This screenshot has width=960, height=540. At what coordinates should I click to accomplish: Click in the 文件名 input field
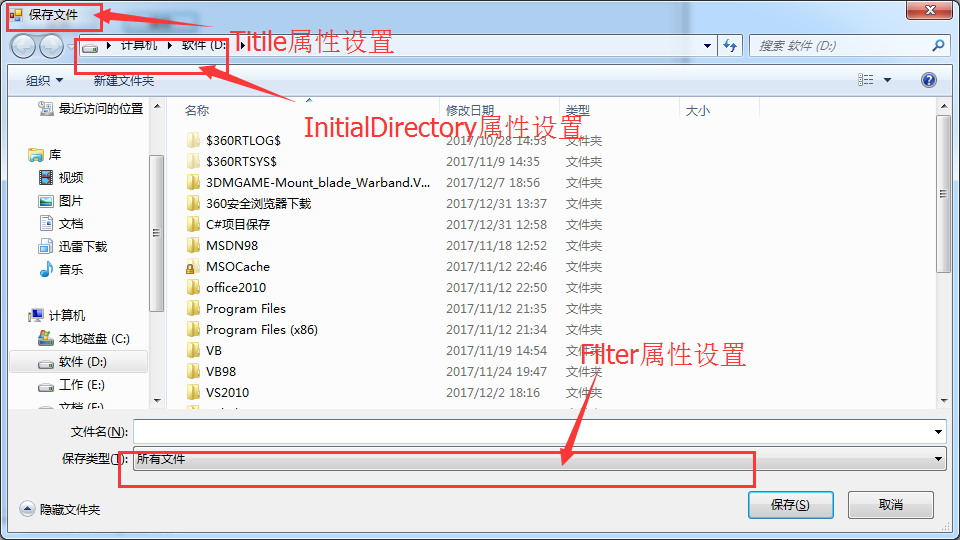click(533, 432)
